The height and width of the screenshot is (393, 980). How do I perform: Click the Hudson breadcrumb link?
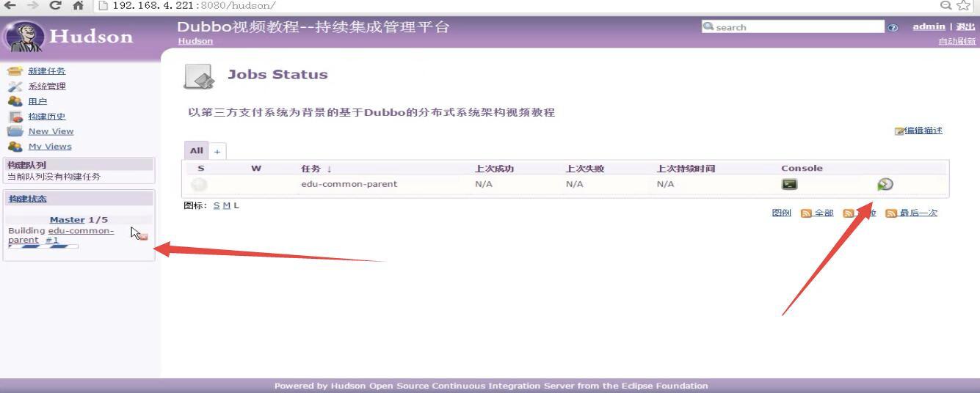195,41
